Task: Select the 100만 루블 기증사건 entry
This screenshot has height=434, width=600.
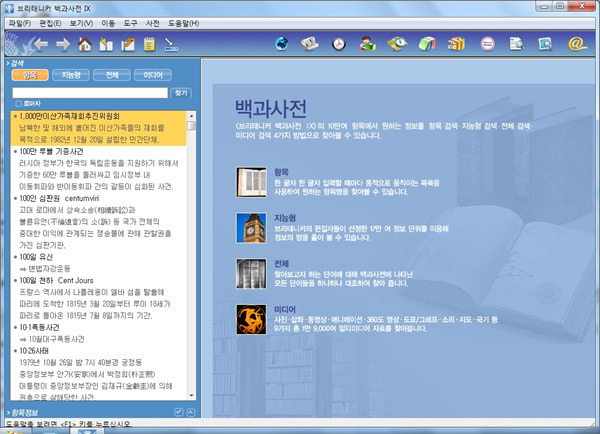Action: [x=51, y=151]
